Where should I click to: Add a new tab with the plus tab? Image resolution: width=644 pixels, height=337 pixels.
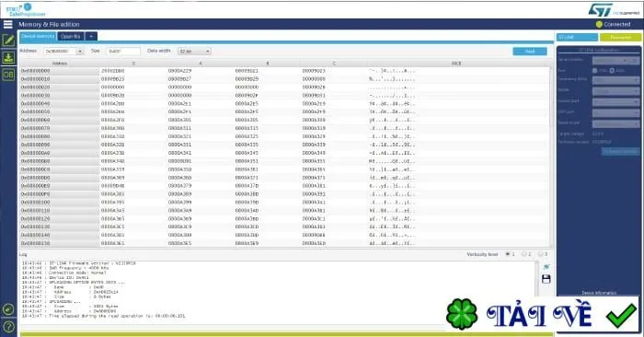point(91,37)
